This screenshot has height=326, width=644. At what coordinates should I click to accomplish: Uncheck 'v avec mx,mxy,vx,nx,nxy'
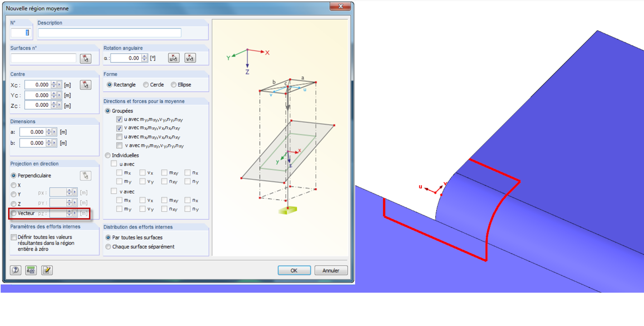pos(118,128)
